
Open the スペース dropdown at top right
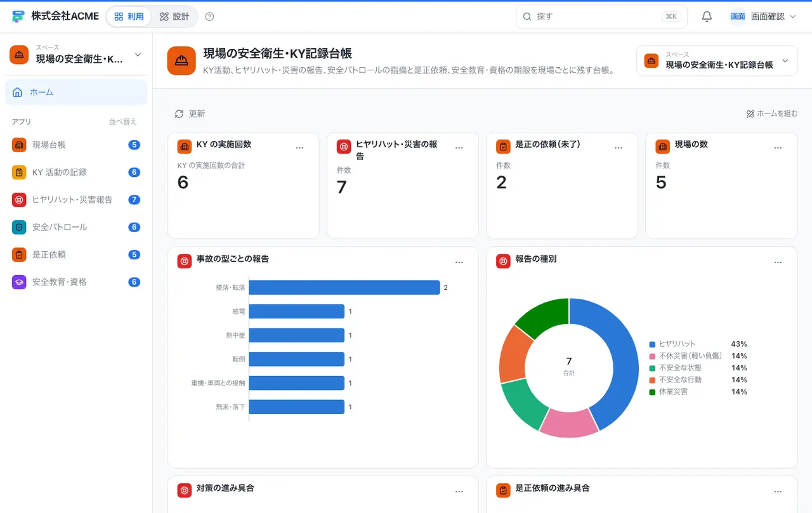[x=717, y=61]
